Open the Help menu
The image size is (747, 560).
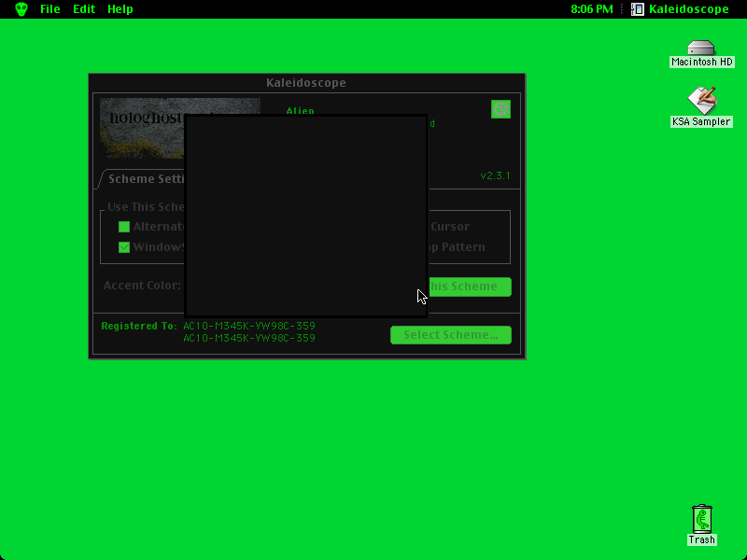(120, 9)
